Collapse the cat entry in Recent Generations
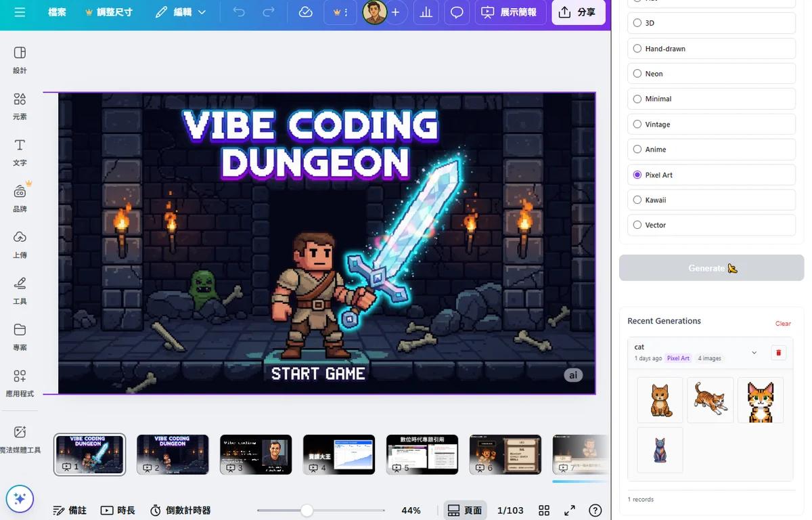 [753, 353]
